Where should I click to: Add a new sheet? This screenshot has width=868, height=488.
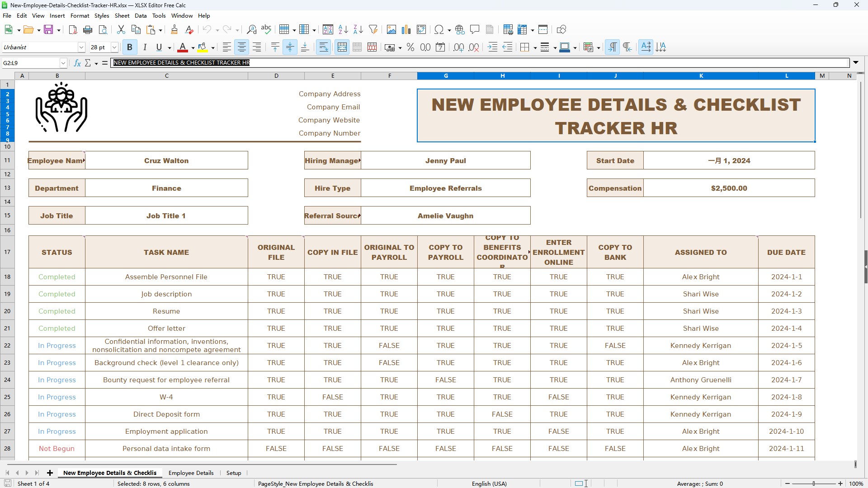coord(50,473)
